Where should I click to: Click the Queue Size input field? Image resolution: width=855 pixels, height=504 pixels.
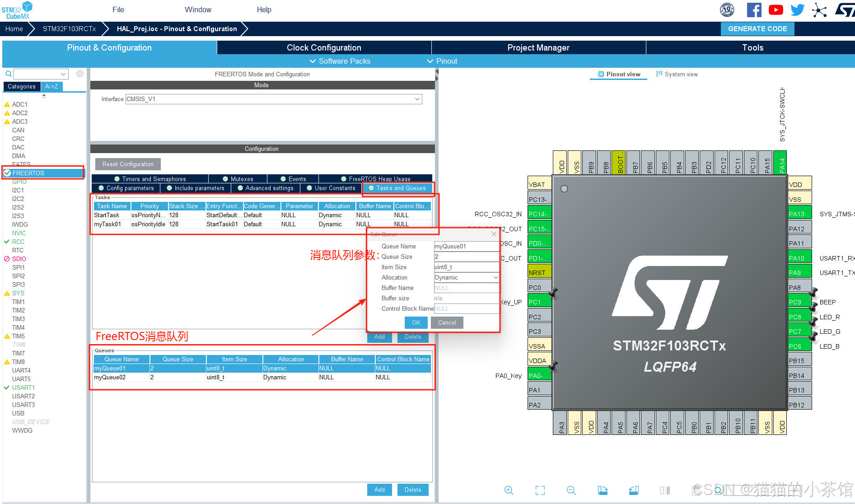(466, 257)
